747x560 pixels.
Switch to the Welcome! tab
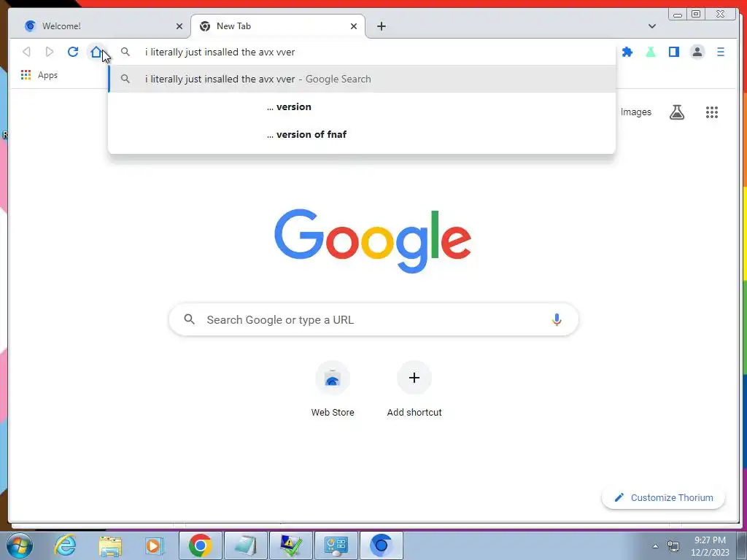point(99,26)
